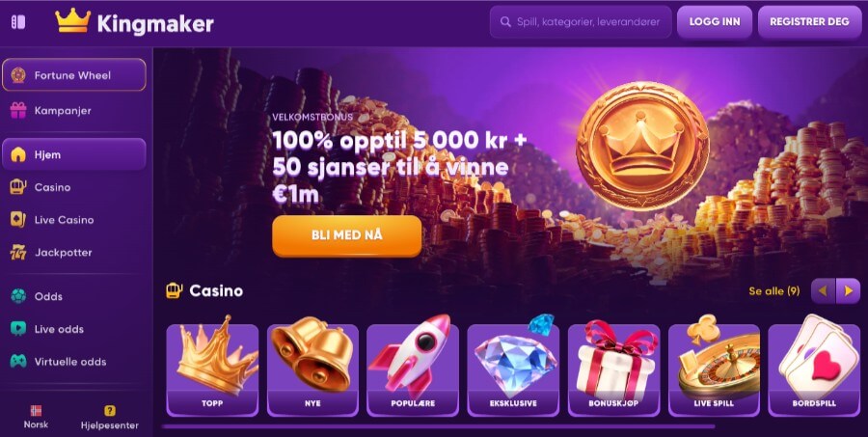Select Jackpotter with 777 icon

73,253
